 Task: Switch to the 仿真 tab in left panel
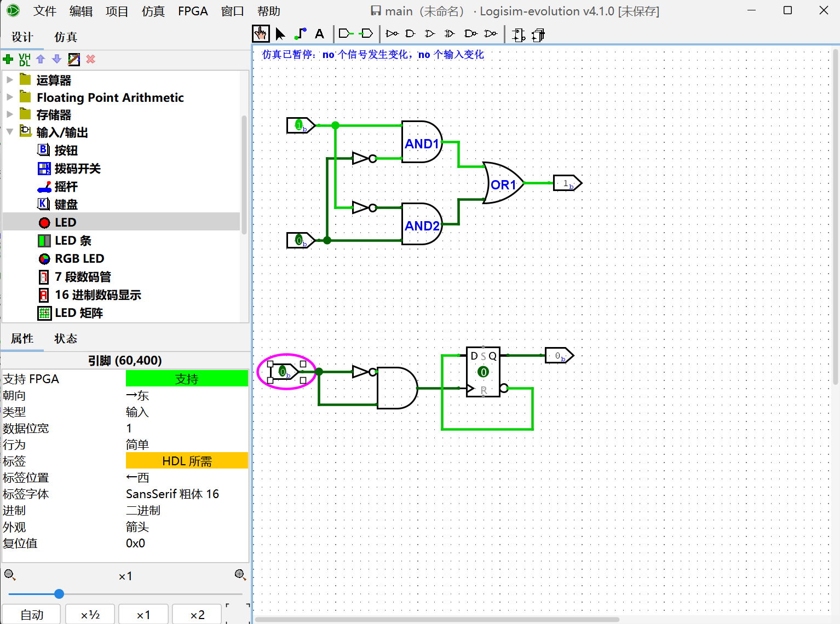(x=66, y=37)
